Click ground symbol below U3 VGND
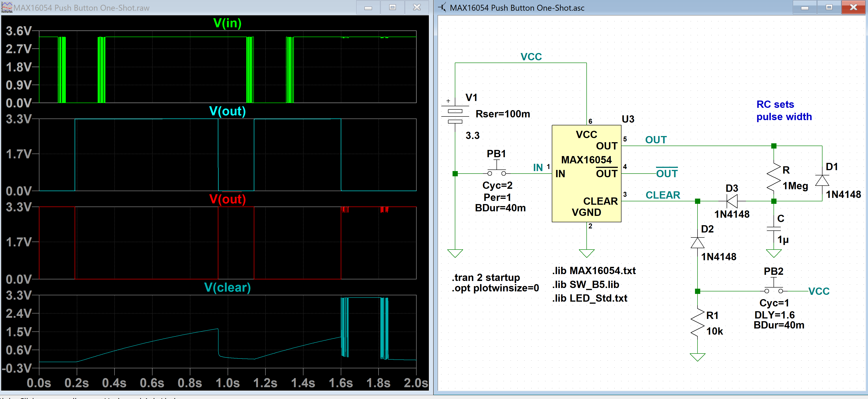 586,253
